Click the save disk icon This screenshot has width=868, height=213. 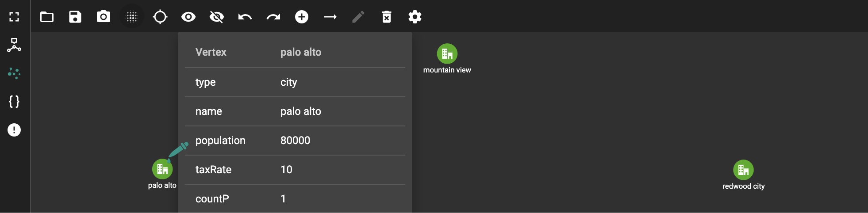(x=75, y=17)
